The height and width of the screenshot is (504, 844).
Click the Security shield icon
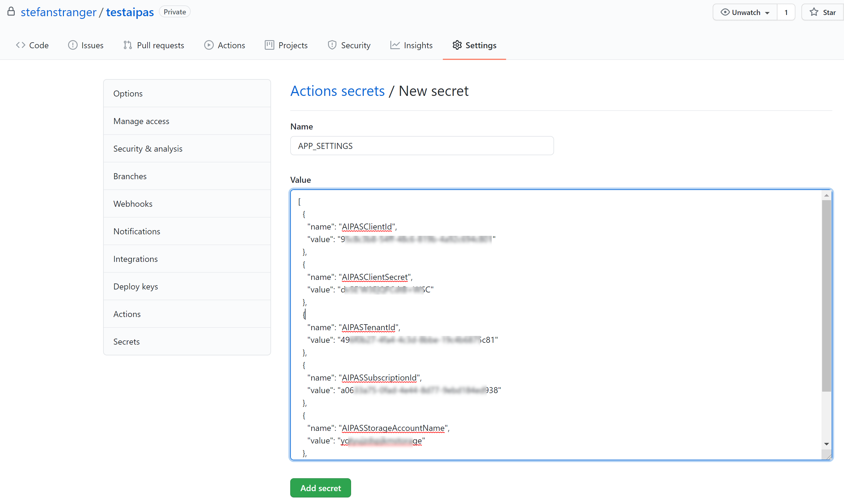point(332,45)
